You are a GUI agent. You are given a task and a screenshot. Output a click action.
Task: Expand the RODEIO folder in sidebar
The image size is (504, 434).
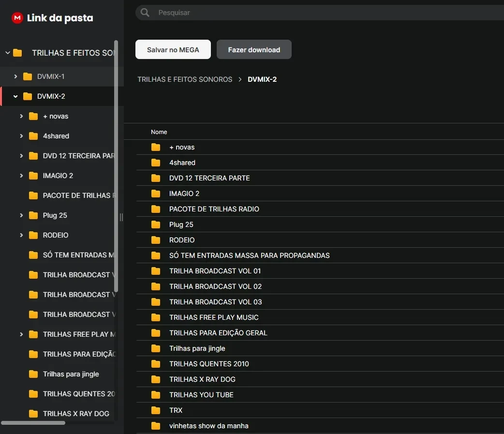point(21,235)
